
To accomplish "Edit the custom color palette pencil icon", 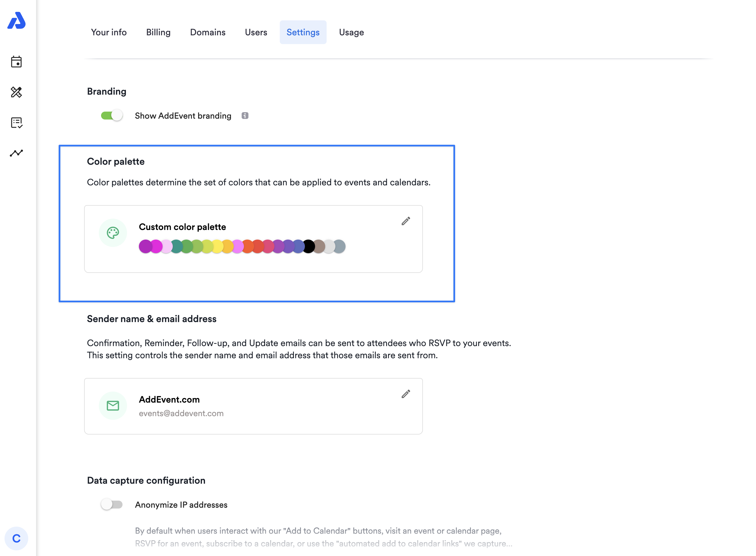I will coord(406,221).
